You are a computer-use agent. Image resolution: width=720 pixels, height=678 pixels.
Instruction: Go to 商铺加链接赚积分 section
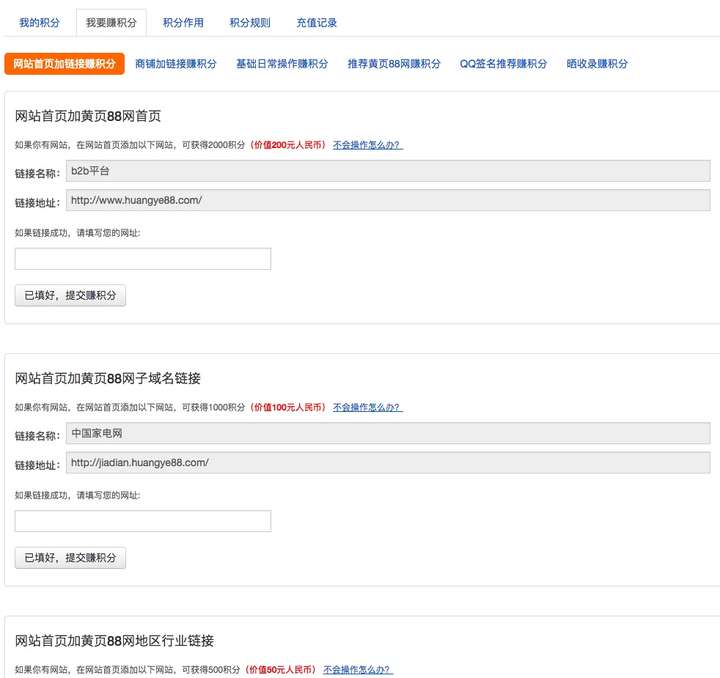(175, 64)
